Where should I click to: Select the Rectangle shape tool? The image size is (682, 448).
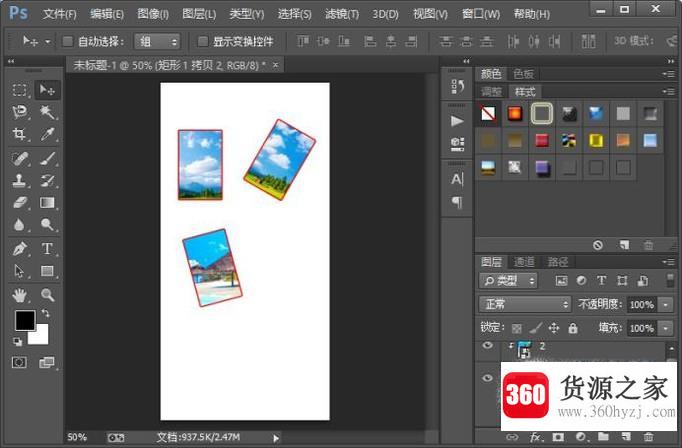click(x=47, y=271)
